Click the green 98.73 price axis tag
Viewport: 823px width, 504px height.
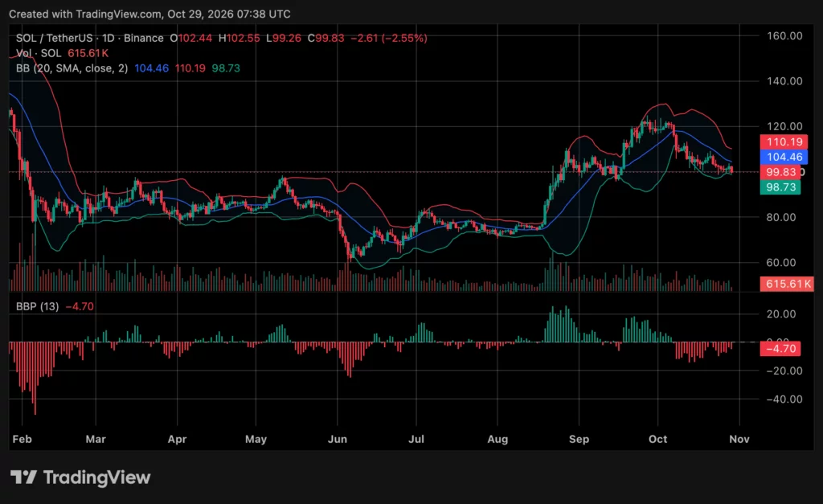780,187
